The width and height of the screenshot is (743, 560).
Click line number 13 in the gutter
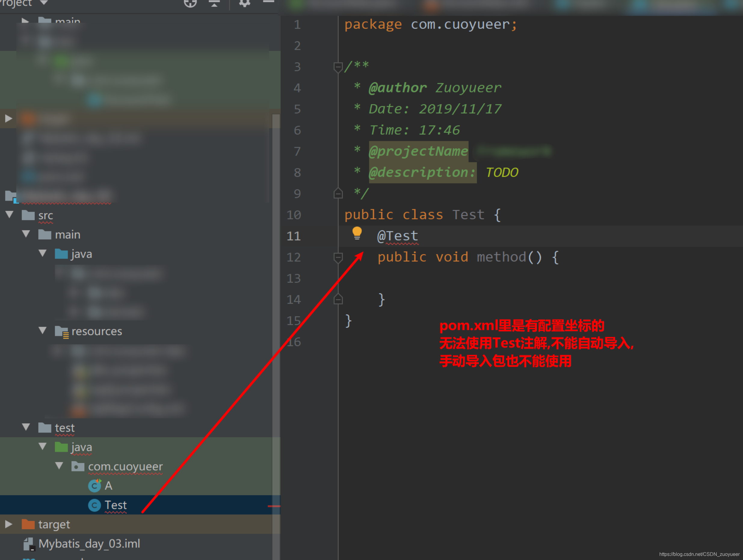(x=294, y=278)
